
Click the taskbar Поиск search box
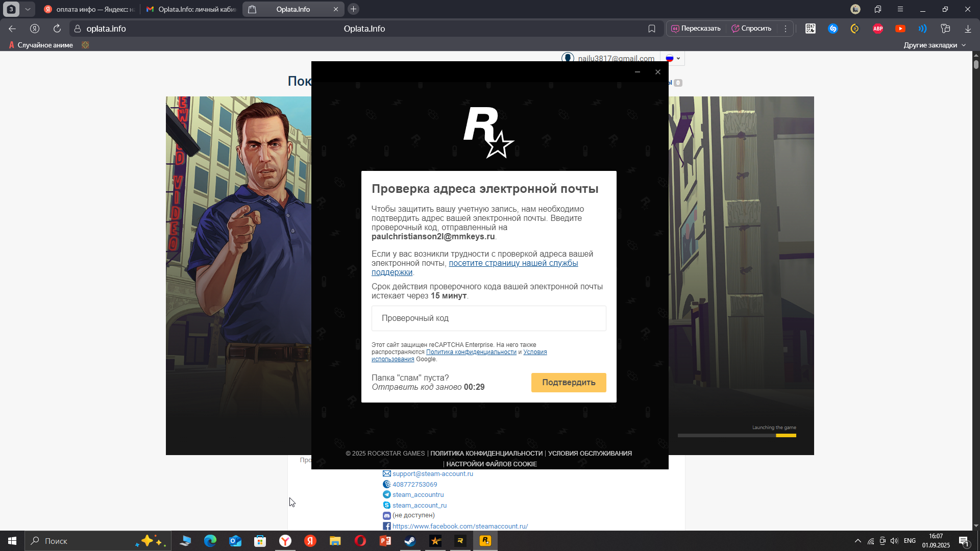coord(97,541)
